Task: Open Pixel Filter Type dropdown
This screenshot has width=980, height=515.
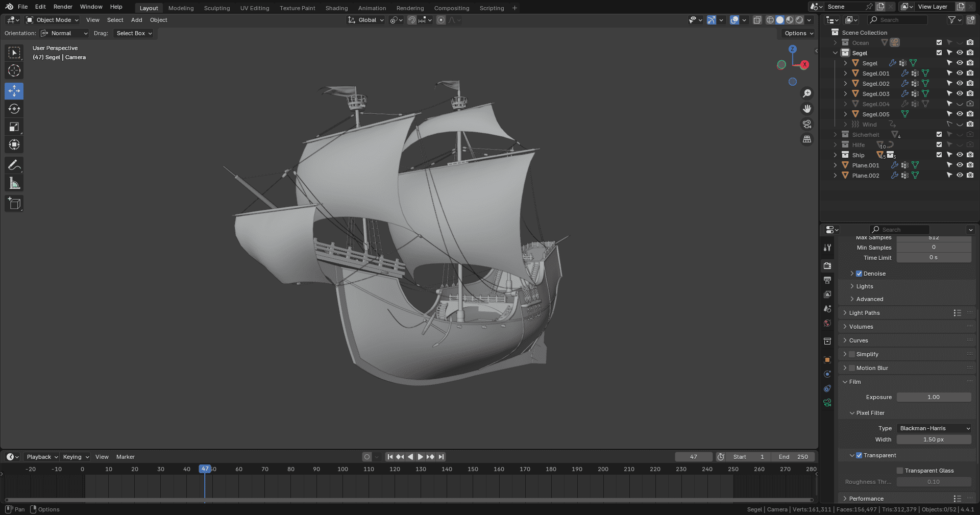Action: click(934, 428)
